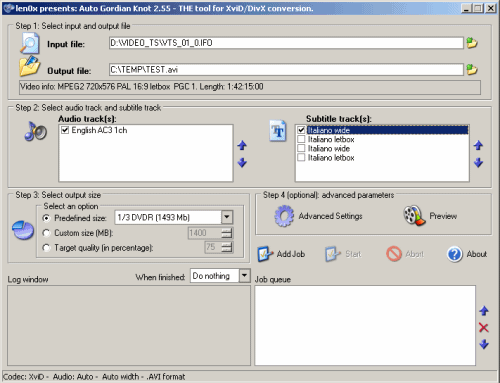Click Abort text button

point(414,254)
